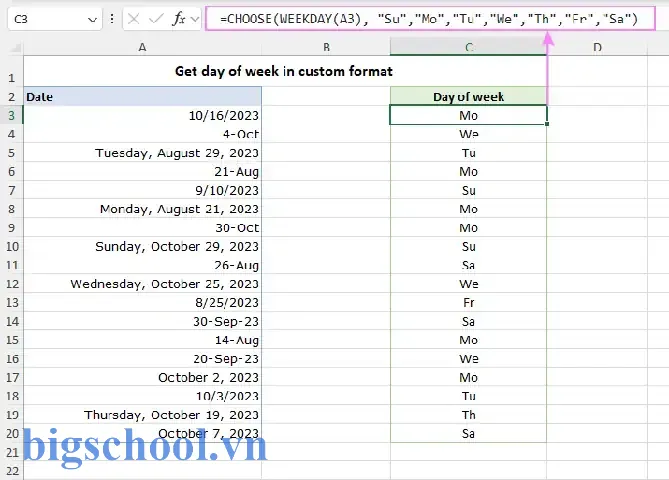Select cell with 20-Sep-23
The height and width of the screenshot is (480, 669).
pyautogui.click(x=143, y=359)
